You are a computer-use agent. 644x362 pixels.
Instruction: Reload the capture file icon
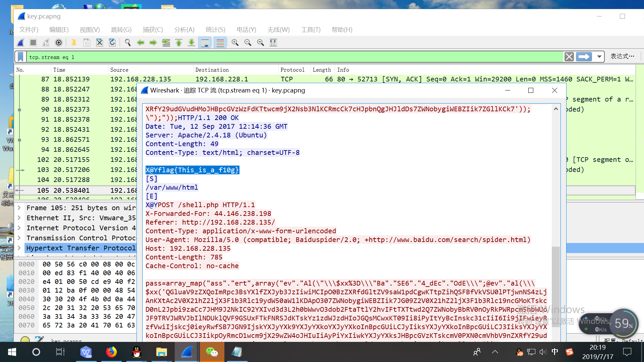[x=112, y=43]
